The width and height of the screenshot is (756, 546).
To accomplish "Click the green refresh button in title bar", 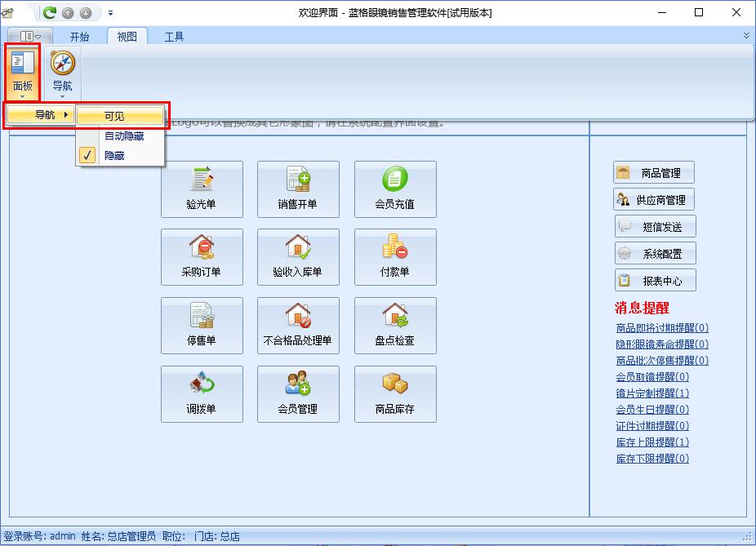I will pyautogui.click(x=50, y=13).
